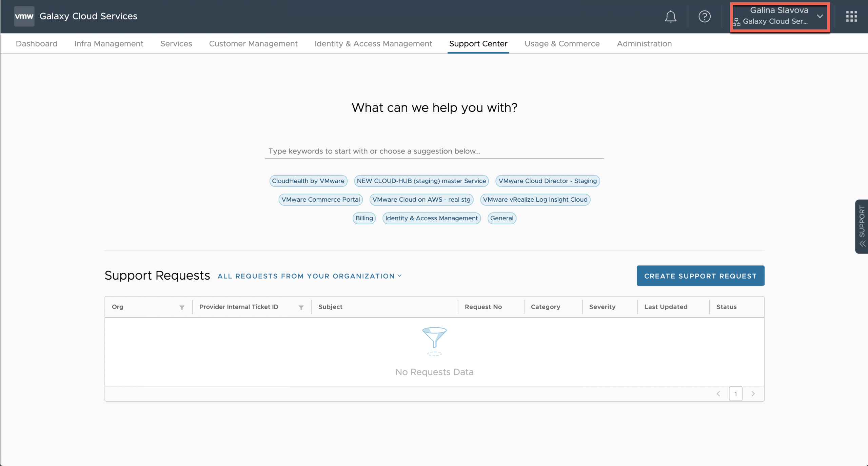Open the Infra Management tab

pos(108,44)
